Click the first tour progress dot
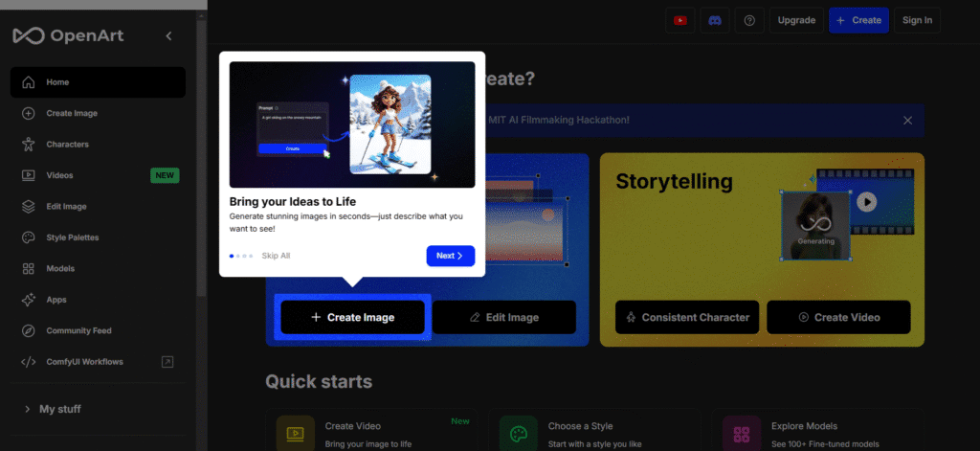This screenshot has width=980, height=451. pyautogui.click(x=232, y=256)
